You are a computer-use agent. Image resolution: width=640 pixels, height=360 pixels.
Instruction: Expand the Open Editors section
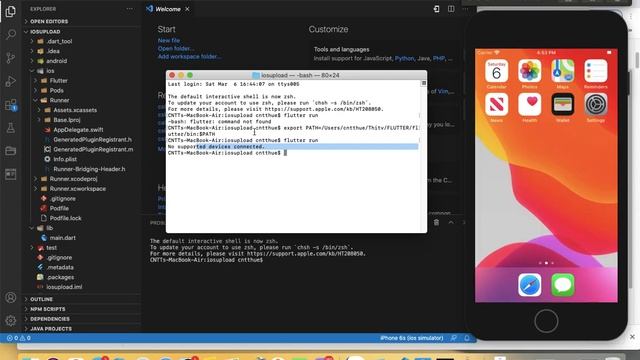pos(49,21)
